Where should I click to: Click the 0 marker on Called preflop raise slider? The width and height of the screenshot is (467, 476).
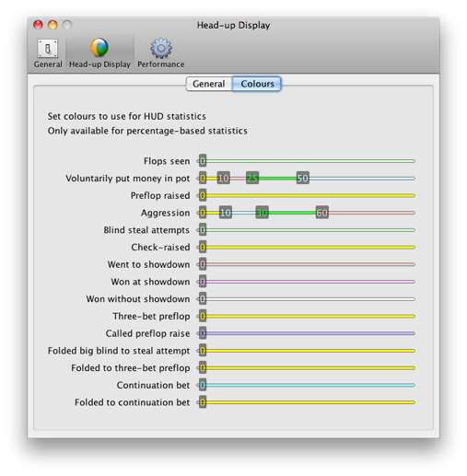[203, 333]
